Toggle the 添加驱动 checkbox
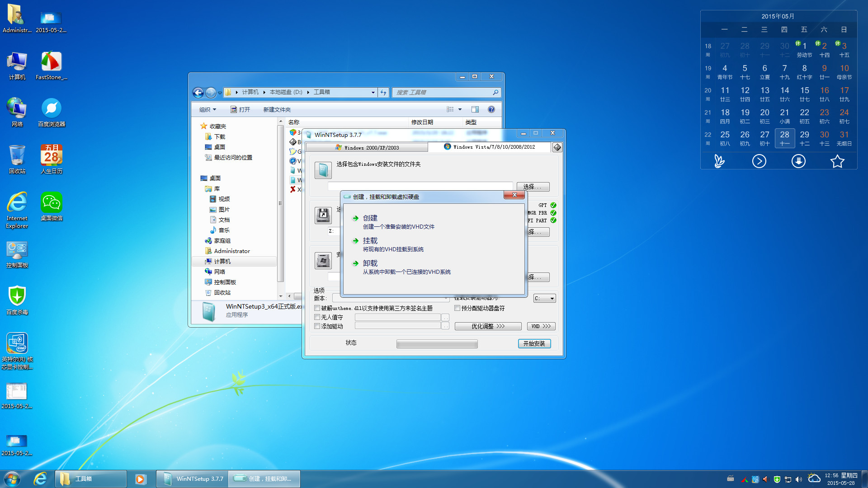Image resolution: width=868 pixels, height=488 pixels. tap(317, 326)
